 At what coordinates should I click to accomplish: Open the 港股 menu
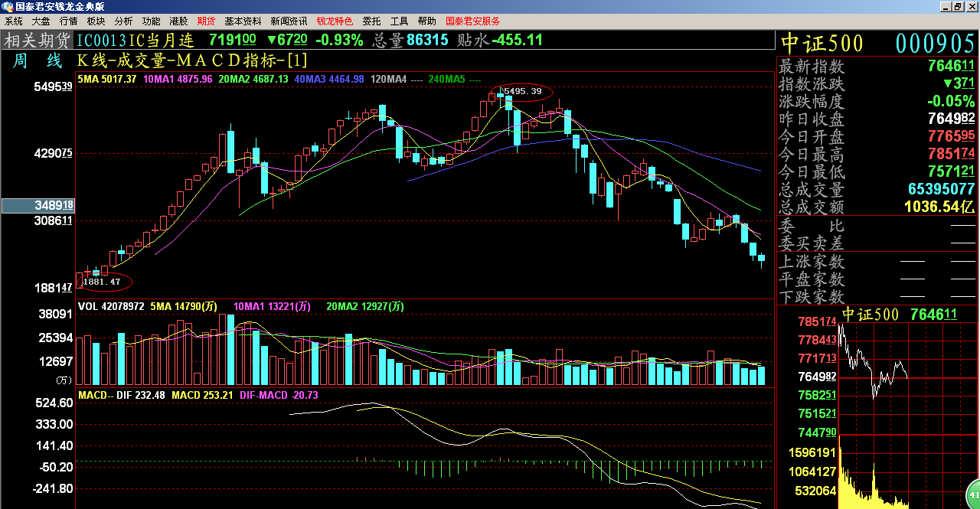178,21
